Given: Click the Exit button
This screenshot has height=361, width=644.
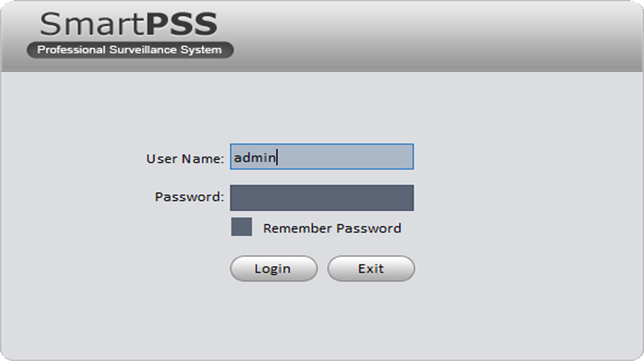Looking at the screenshot, I should point(371,269).
